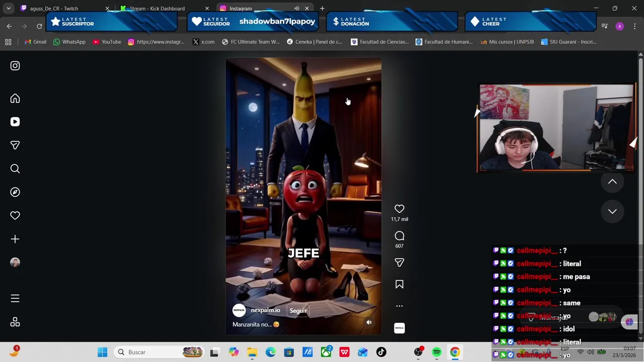Viewport: 644px width, 362px height.
Task: Open the Windows Start menu
Action: (103, 352)
